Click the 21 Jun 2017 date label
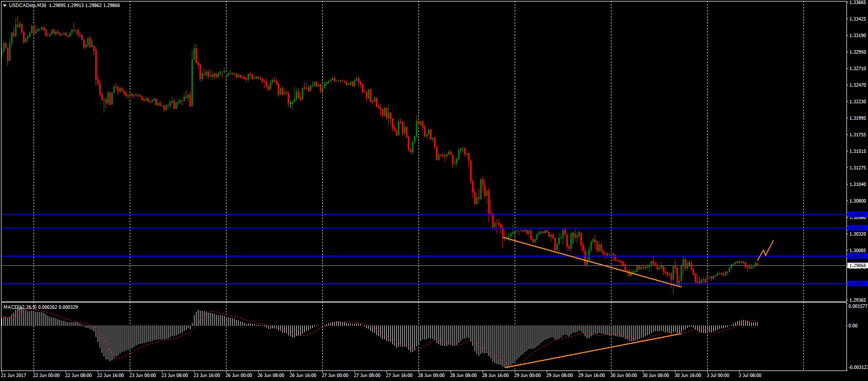 click(x=14, y=375)
